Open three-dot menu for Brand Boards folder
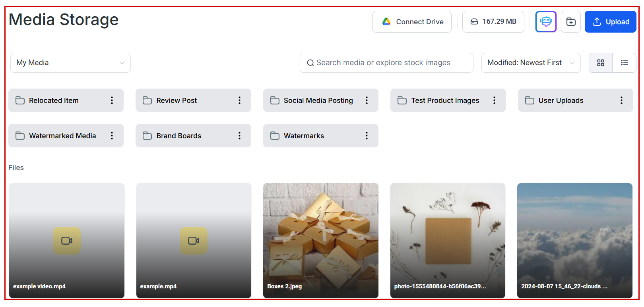Screen dimensions: 644x307 (239, 136)
